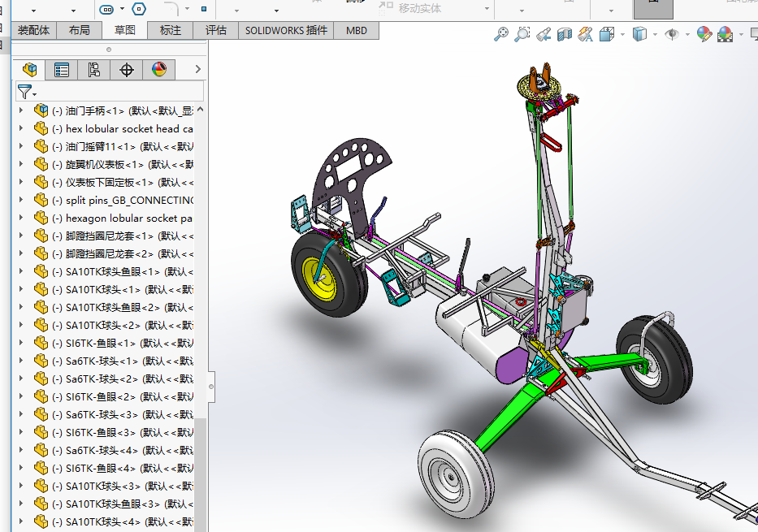The height and width of the screenshot is (532, 758).
Task: Open the feature tree filter dropdown
Action: point(28,93)
